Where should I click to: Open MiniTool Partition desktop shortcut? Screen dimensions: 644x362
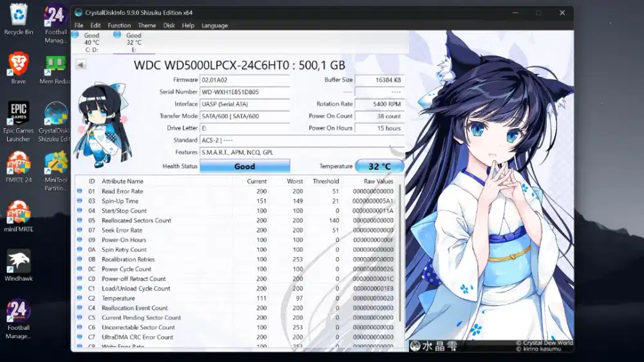(56, 171)
